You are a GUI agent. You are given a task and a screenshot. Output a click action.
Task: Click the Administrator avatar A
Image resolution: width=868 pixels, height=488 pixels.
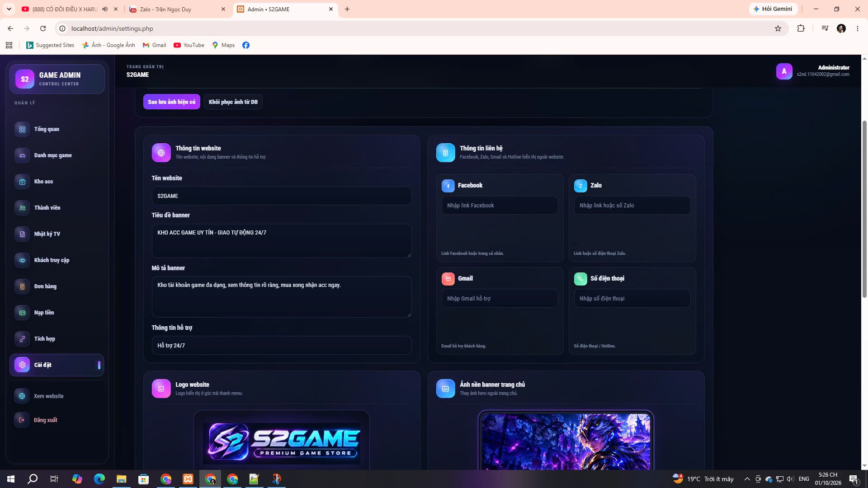784,71
